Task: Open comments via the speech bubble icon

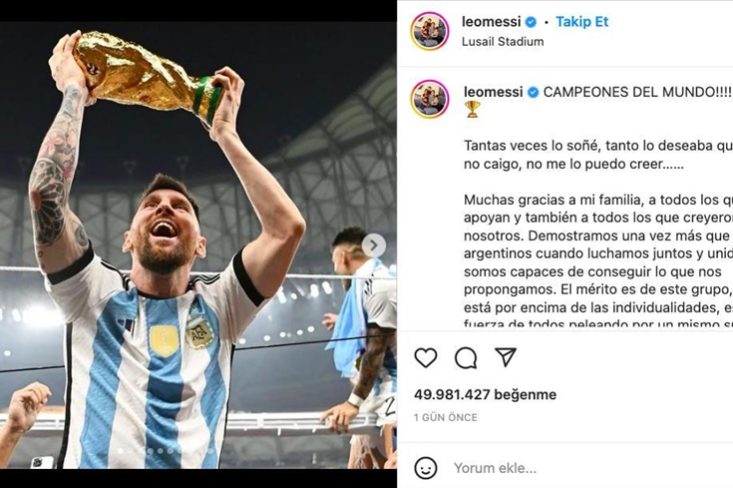Action: point(466,358)
